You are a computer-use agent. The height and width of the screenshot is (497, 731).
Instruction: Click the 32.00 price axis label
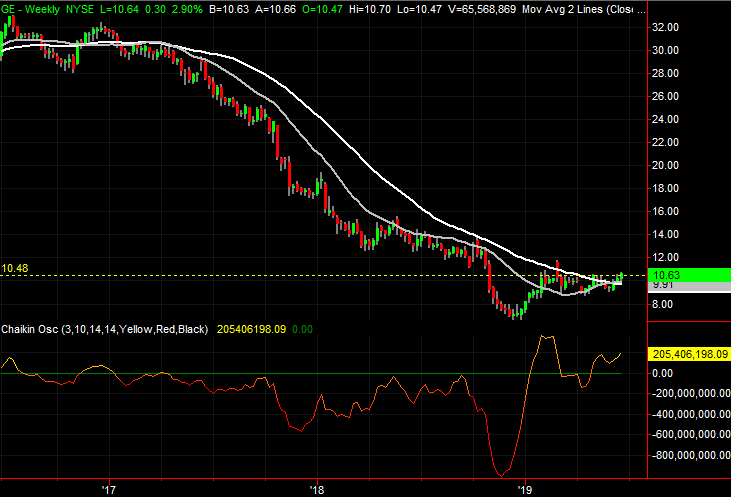(665, 28)
